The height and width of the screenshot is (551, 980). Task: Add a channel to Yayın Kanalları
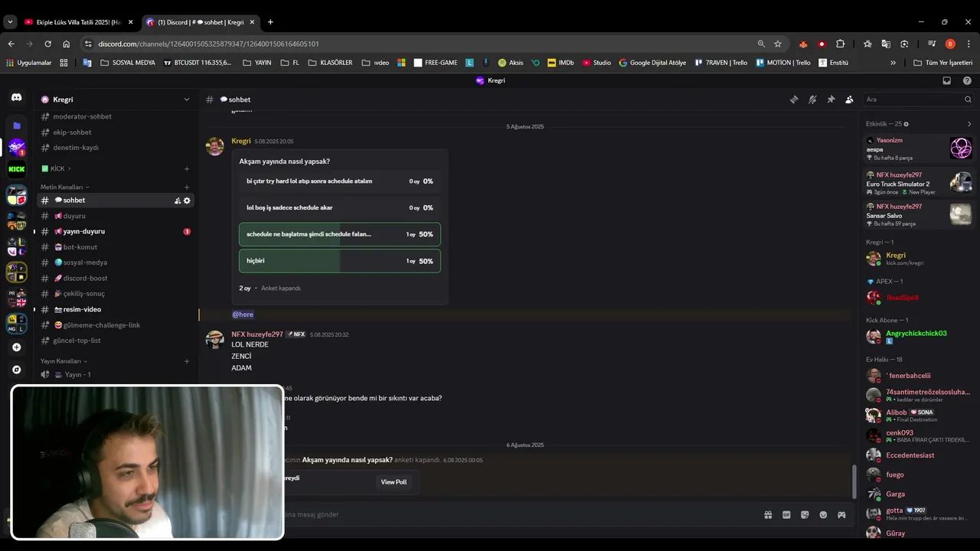(187, 361)
